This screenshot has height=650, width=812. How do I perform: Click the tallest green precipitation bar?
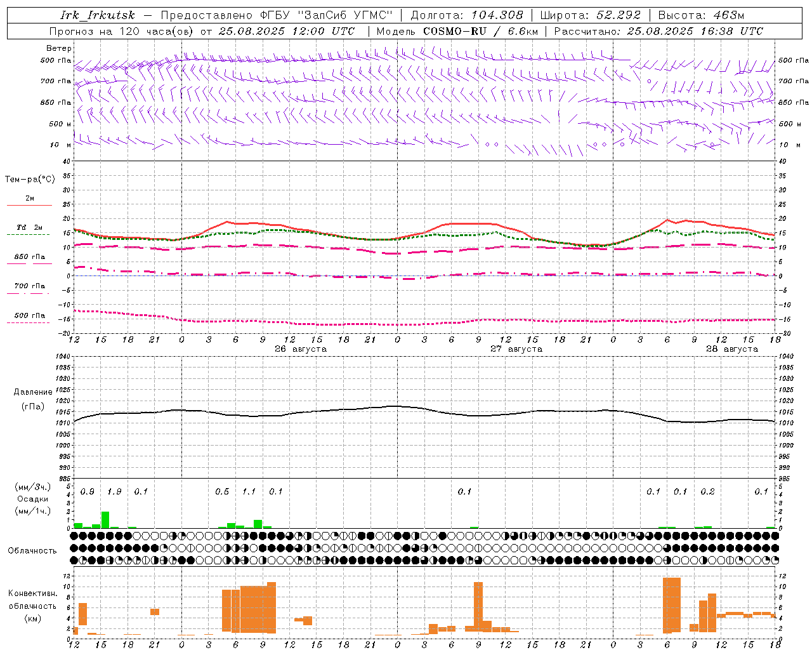tap(105, 520)
